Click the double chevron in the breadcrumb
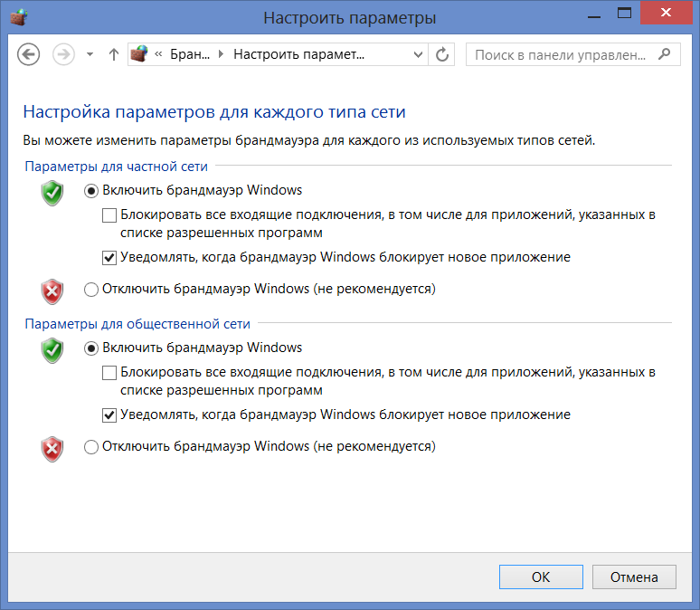 coord(158,54)
